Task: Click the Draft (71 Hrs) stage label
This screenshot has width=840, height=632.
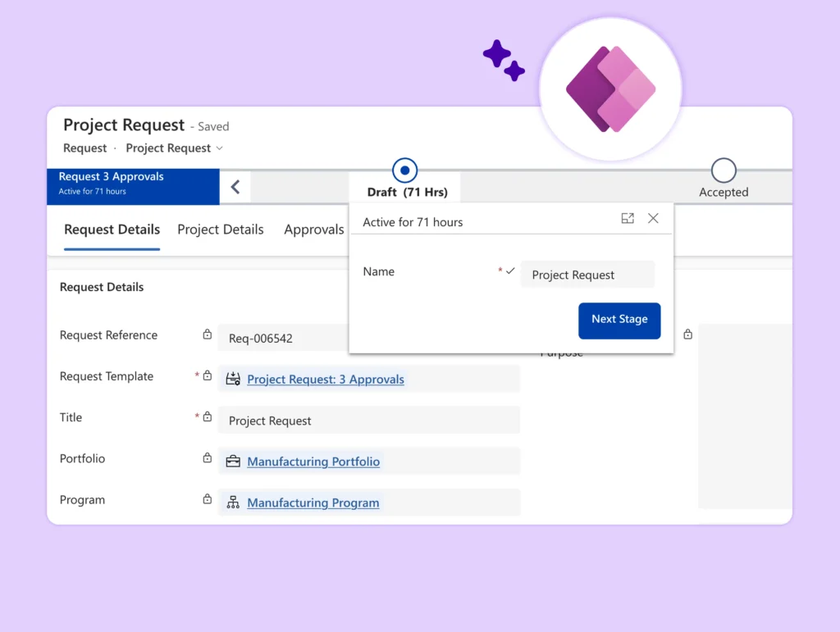Action: (407, 192)
